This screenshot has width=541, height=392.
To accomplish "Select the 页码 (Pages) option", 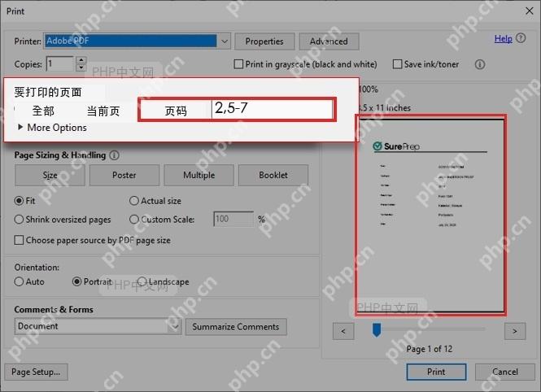I will click(x=176, y=111).
